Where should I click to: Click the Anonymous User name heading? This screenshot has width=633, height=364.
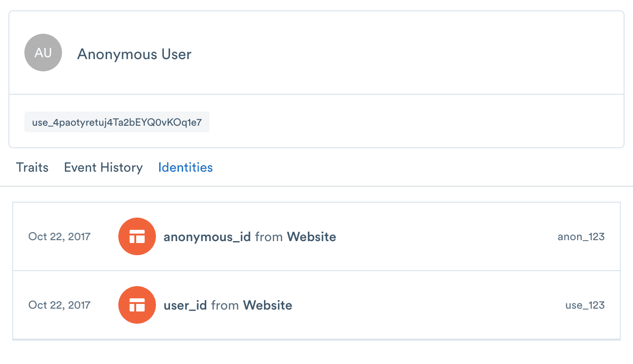click(134, 54)
